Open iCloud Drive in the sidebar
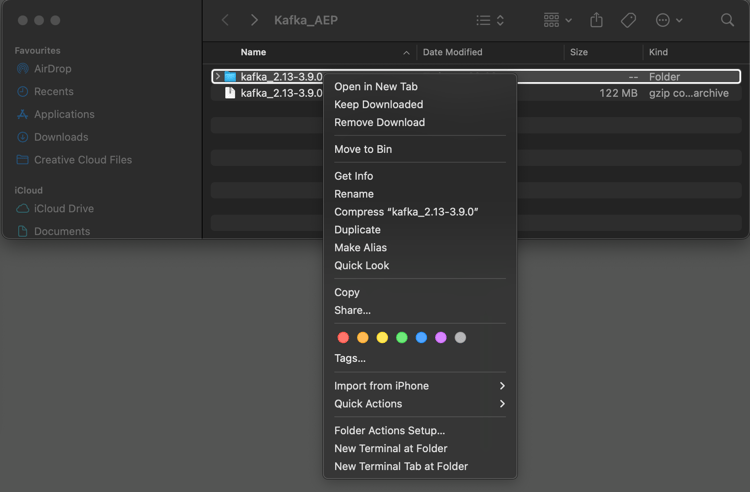 55,208
